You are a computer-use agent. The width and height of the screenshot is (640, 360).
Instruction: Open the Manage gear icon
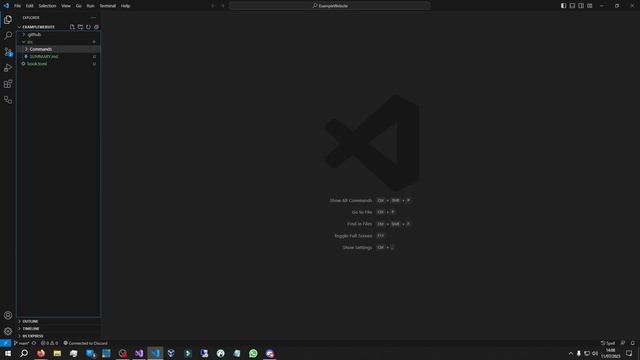point(8,331)
